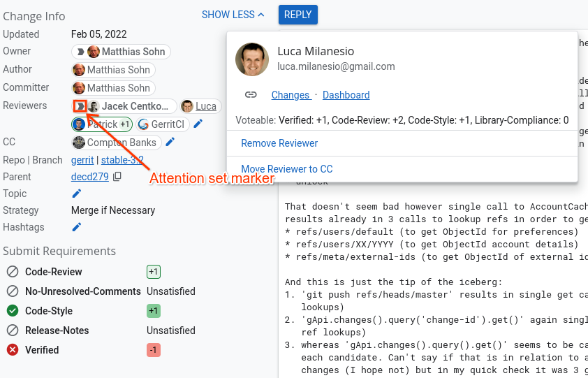The height and width of the screenshot is (378, 588).
Task: Open Luca's Dashboard link
Action: click(346, 95)
